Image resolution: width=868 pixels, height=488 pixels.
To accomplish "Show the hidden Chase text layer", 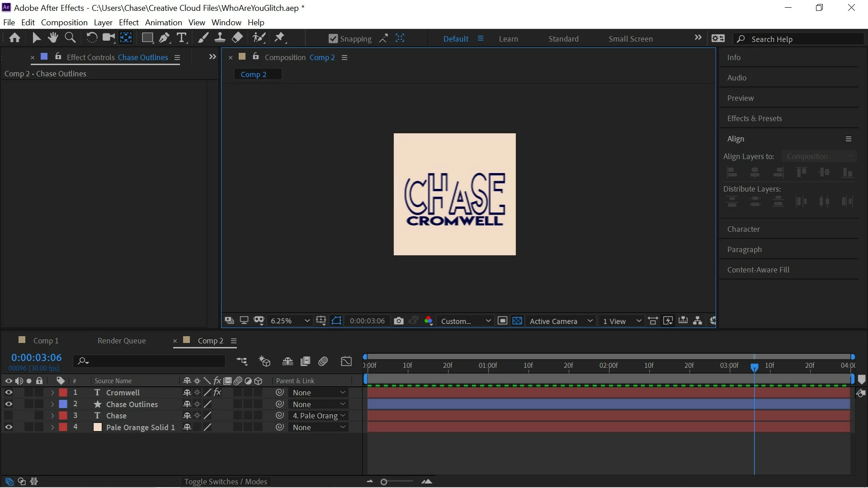I will point(8,416).
